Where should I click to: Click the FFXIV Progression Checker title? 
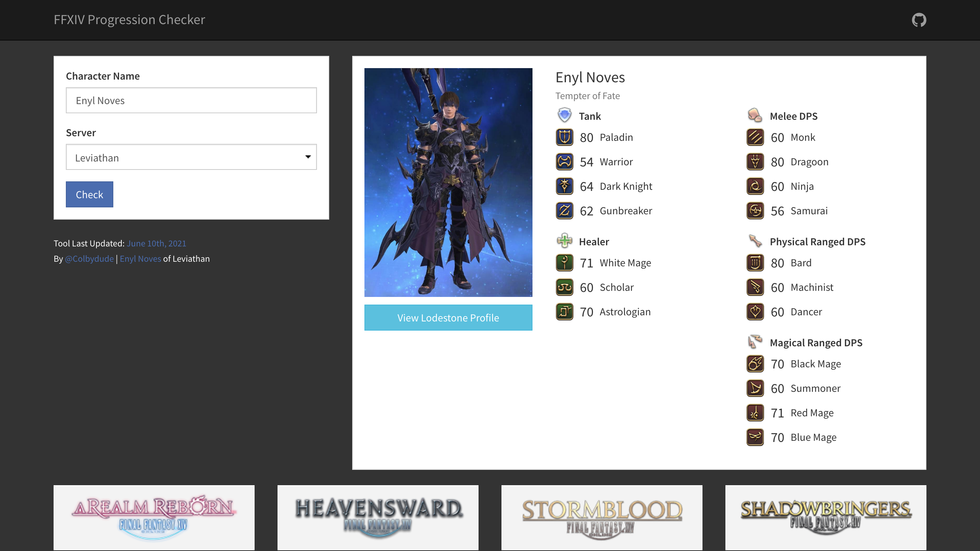click(129, 20)
